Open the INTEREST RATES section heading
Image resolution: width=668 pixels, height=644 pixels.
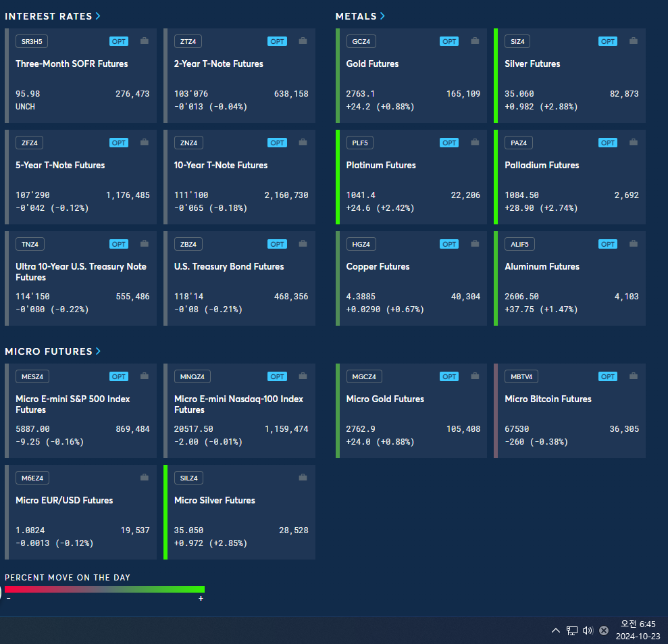[48, 16]
